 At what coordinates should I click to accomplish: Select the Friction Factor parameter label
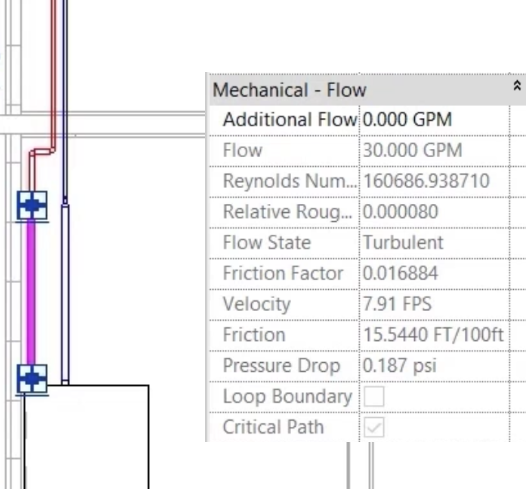[283, 273]
